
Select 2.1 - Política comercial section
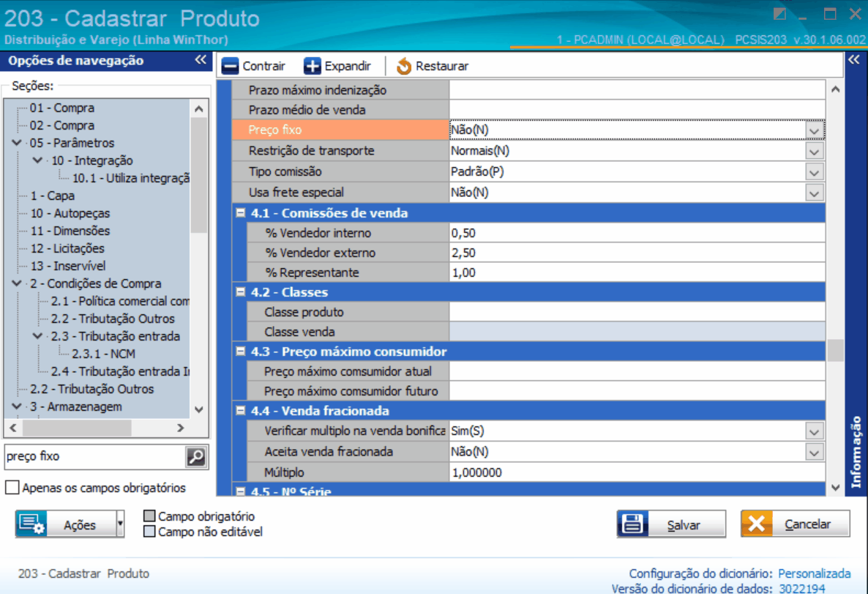(x=120, y=301)
